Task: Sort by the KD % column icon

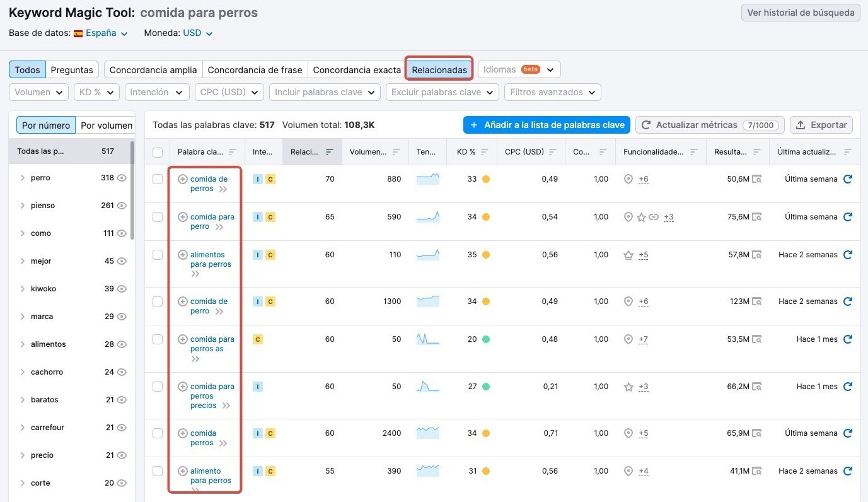Action: (485, 152)
